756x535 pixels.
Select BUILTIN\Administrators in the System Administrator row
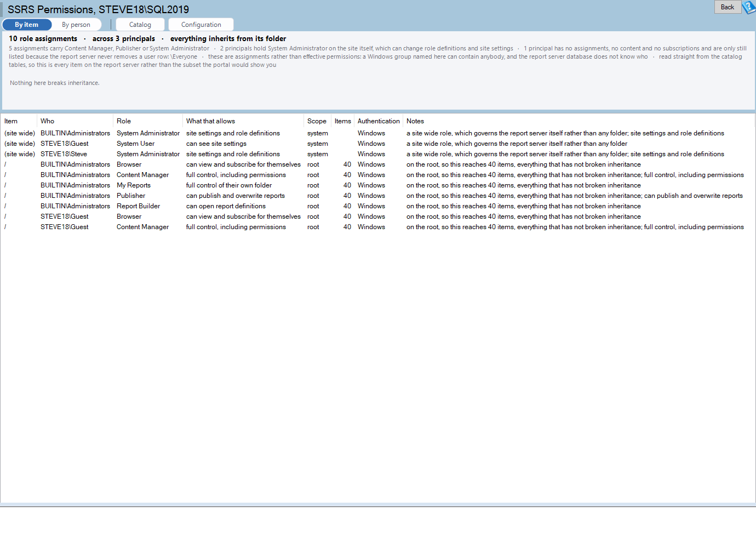point(75,133)
